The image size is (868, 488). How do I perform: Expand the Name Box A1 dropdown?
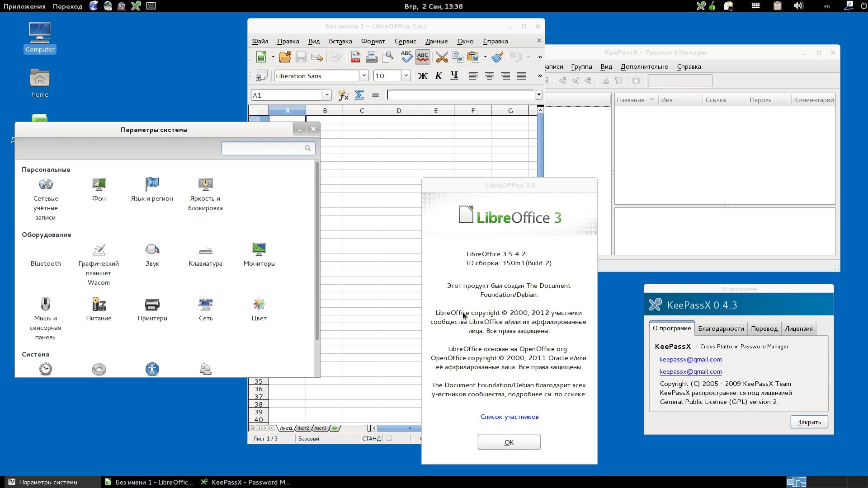click(327, 95)
